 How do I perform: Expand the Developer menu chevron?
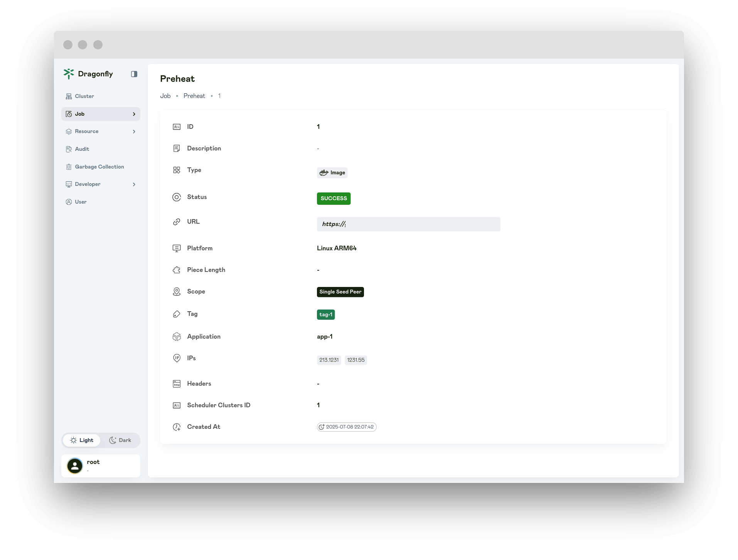(134, 185)
